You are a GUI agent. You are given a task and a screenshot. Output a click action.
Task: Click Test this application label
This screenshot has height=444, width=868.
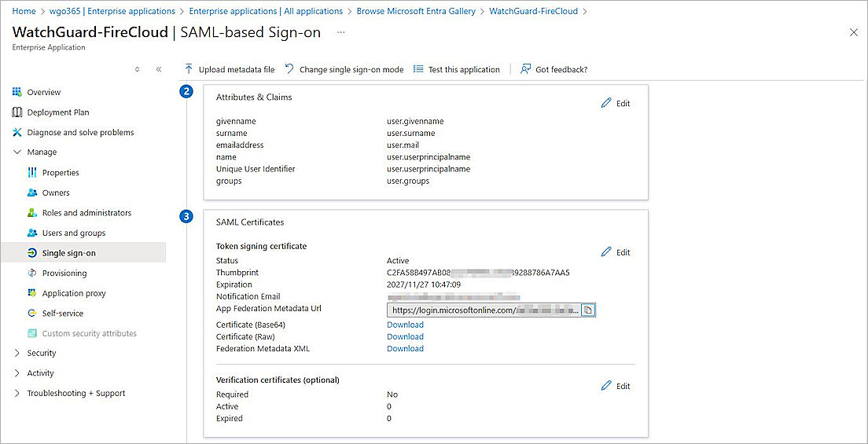click(x=464, y=70)
